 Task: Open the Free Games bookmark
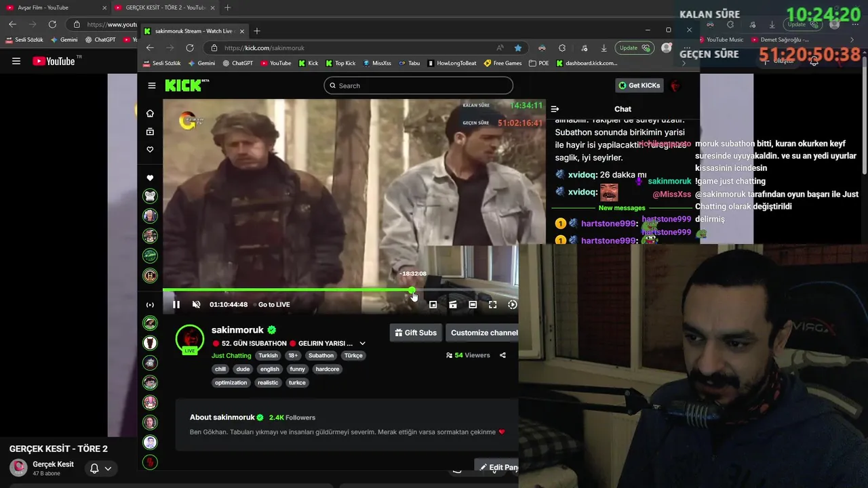[502, 63]
